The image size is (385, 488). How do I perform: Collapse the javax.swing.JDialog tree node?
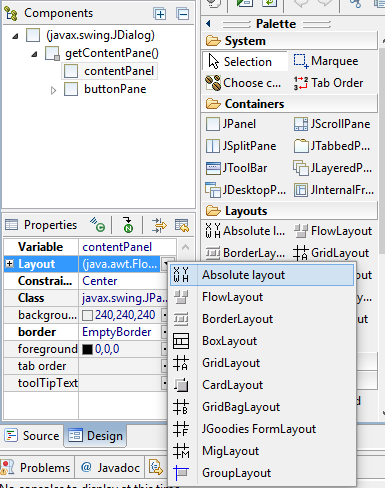click(15, 36)
